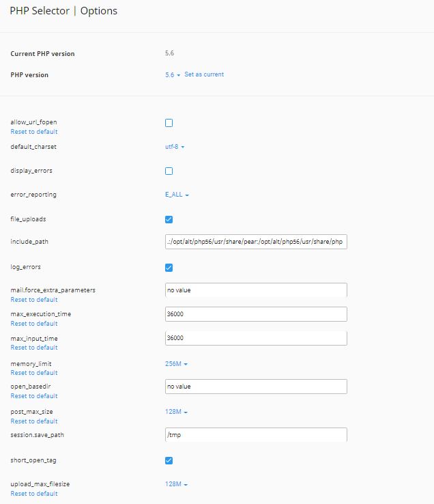Uncheck the short_open_tag option

point(169,460)
